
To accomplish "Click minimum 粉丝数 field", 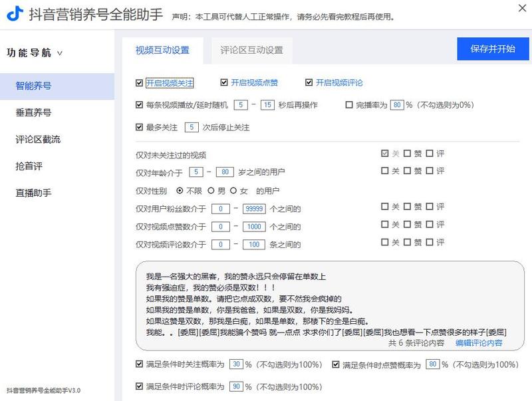I will click(221, 209).
